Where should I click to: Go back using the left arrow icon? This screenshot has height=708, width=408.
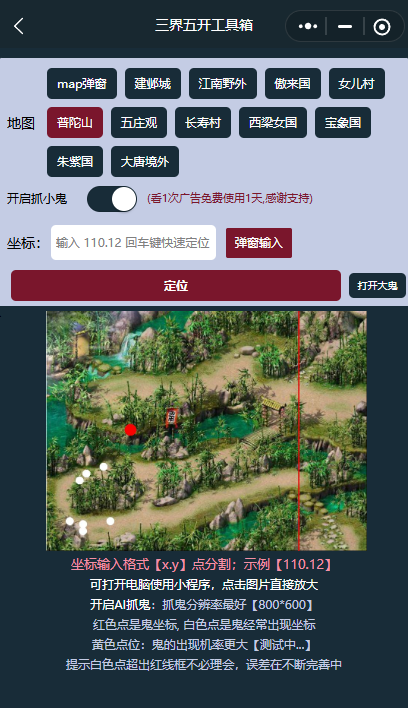click(x=19, y=26)
